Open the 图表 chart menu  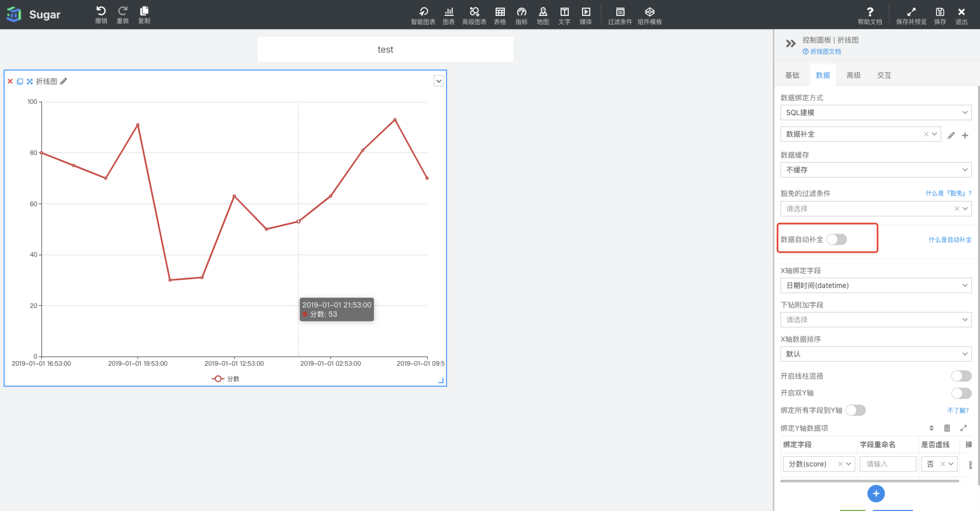click(449, 16)
